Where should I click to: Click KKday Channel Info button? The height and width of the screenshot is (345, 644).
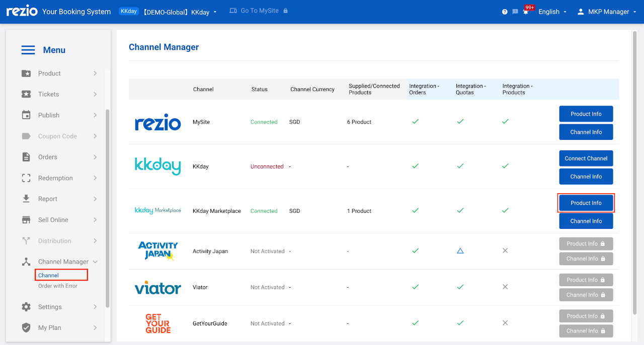(x=586, y=177)
